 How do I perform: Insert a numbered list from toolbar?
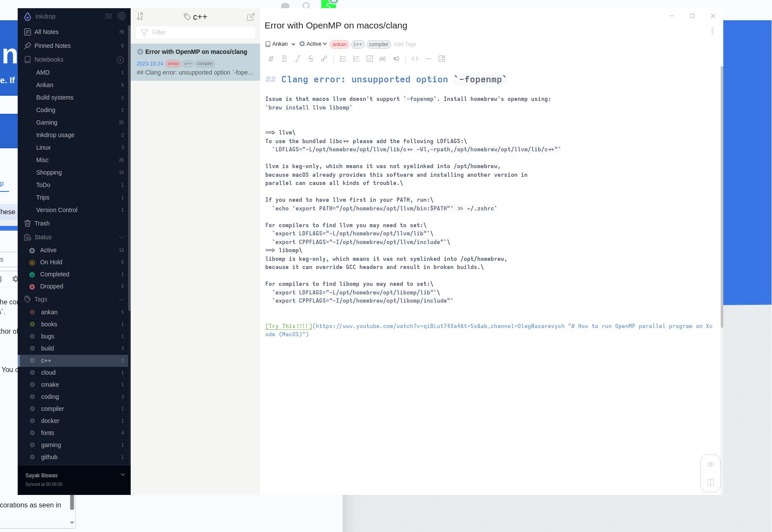tap(356, 59)
